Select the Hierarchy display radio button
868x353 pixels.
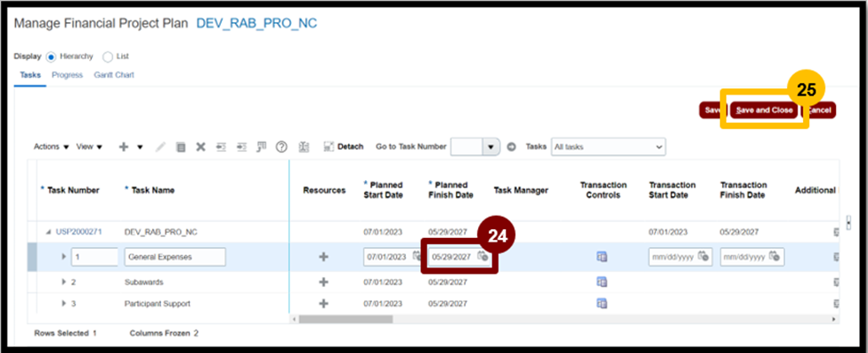coord(52,56)
